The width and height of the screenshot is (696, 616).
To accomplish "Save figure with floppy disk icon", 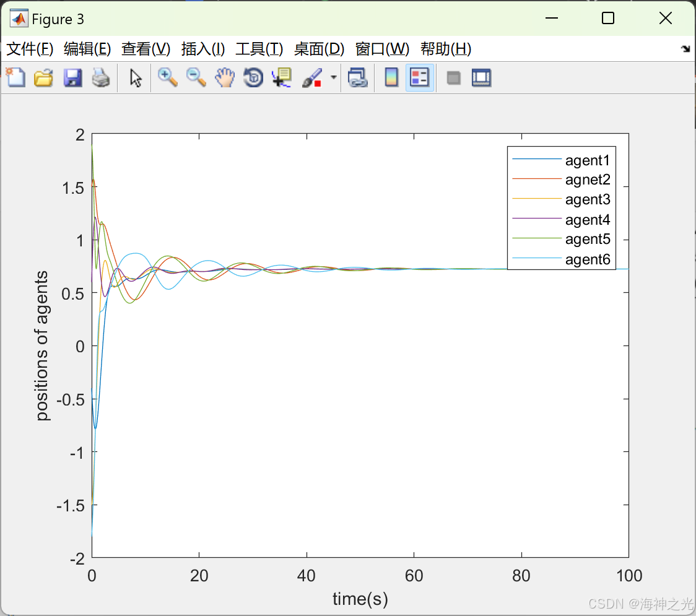I will pyautogui.click(x=72, y=77).
